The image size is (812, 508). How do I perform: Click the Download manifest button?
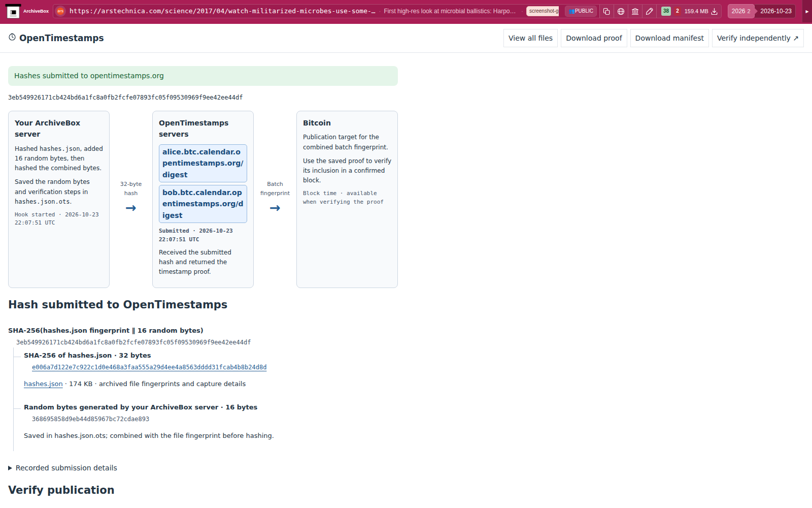click(x=669, y=38)
